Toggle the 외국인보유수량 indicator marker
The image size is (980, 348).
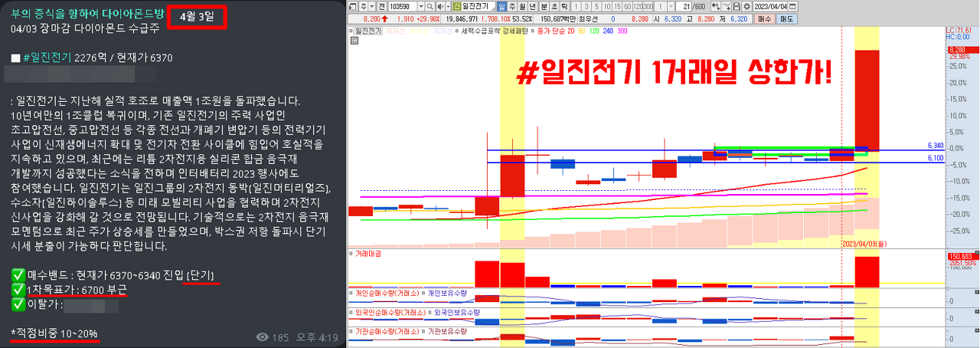(430, 312)
